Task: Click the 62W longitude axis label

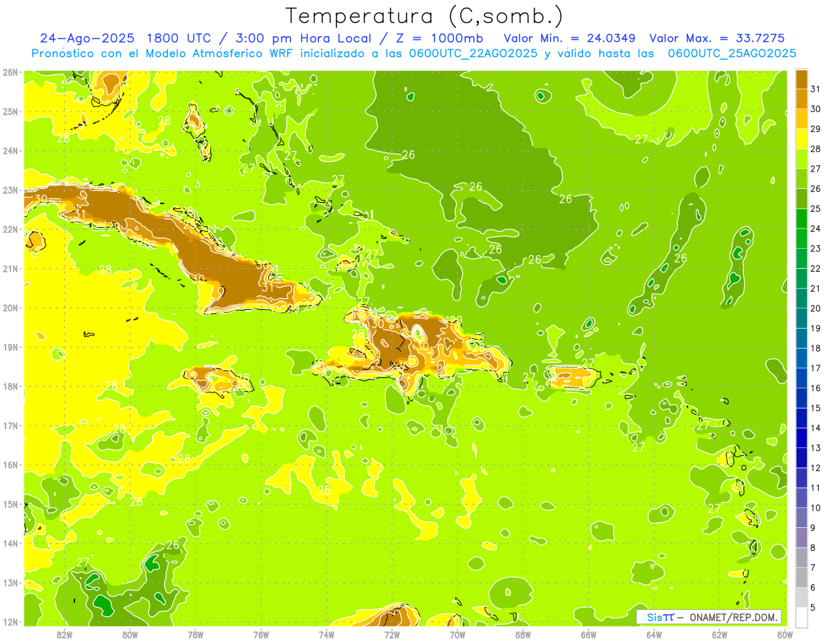Action: (719, 634)
